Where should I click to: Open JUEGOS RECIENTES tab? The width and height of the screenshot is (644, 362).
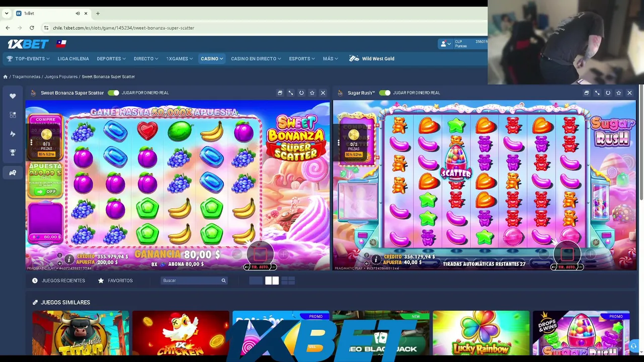click(x=59, y=281)
